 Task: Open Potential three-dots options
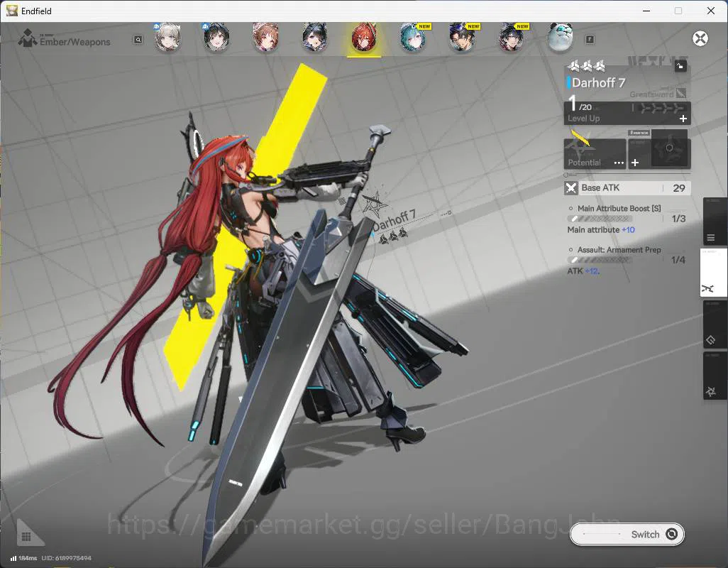[x=619, y=163]
